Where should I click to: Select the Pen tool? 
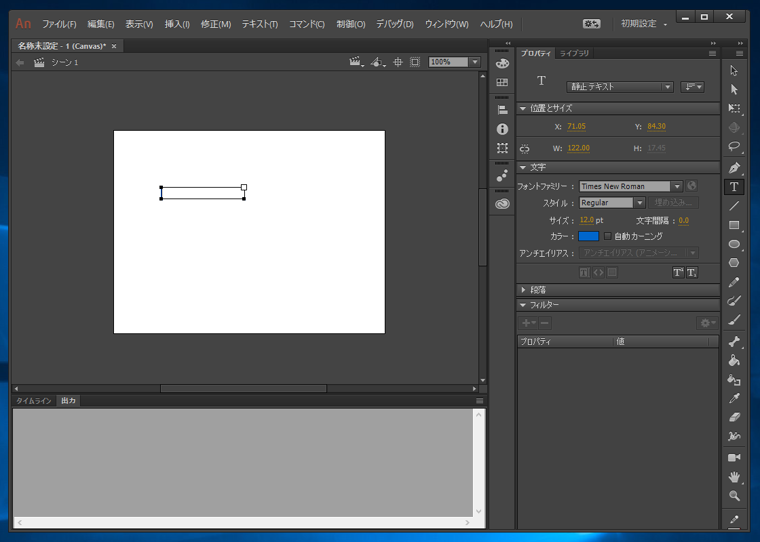734,168
